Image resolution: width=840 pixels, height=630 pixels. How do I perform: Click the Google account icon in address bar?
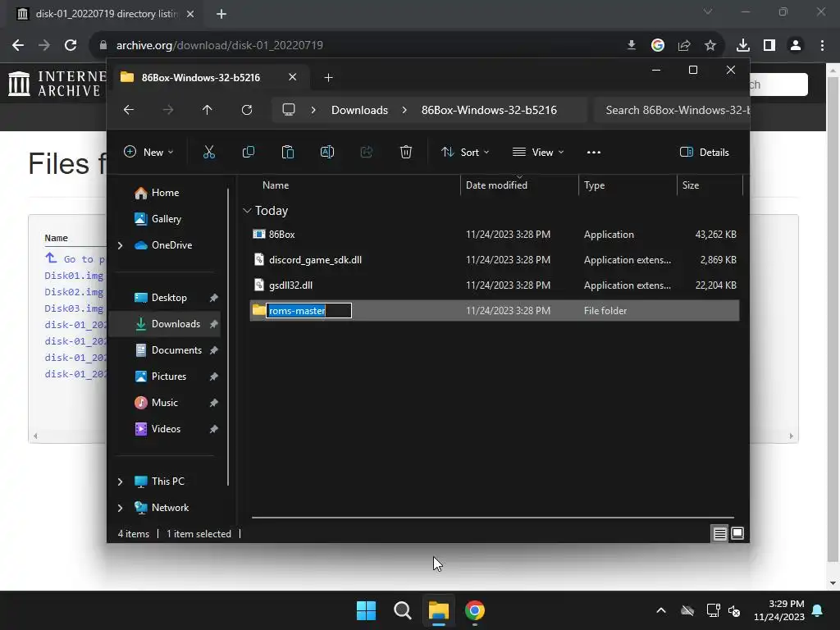click(658, 45)
